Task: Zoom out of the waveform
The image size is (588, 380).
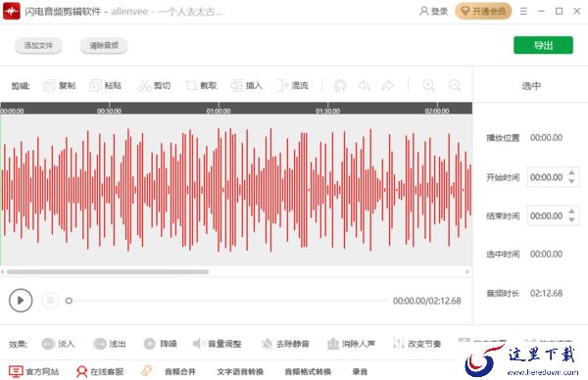Action: coord(455,86)
